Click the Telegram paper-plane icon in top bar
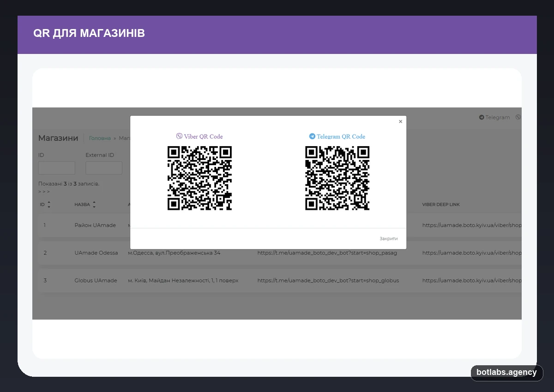554x392 pixels. [482, 117]
